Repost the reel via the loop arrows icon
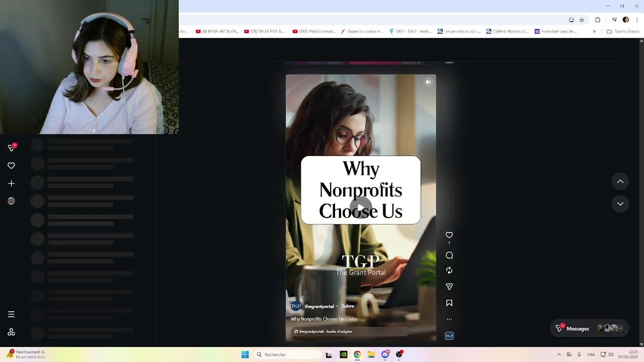 [449, 270]
